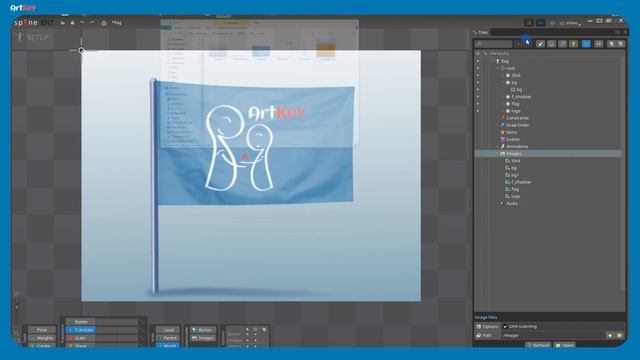Select the flag skeleton in hierarchy
Viewport: 640px width, 360px height.
(x=505, y=61)
